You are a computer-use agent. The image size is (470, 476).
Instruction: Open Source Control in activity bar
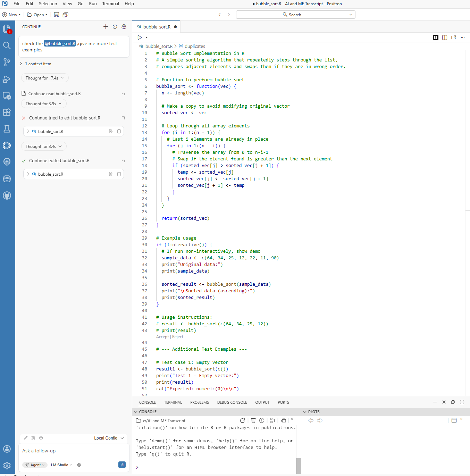(7, 62)
